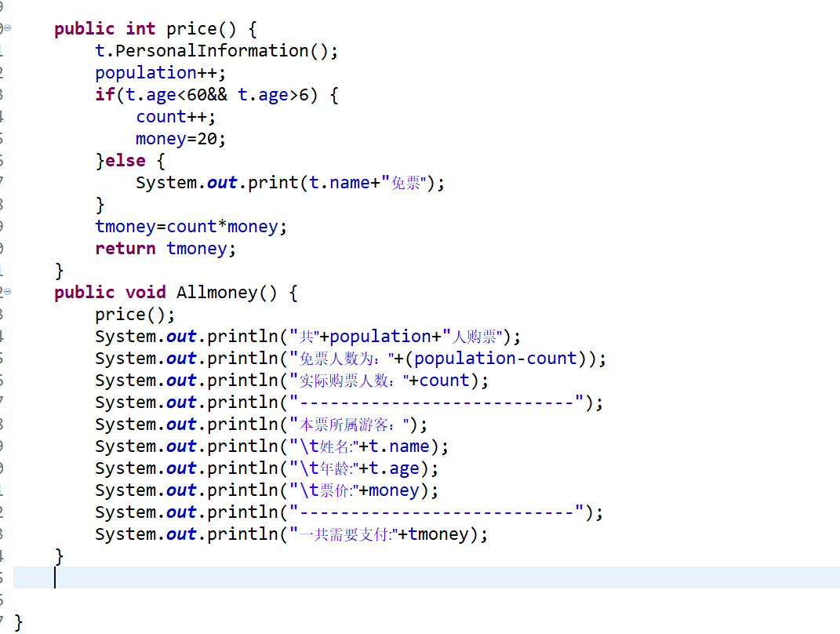Click the println with "\t姓名:"+t.name
The image size is (840, 634).
[x=271, y=446]
